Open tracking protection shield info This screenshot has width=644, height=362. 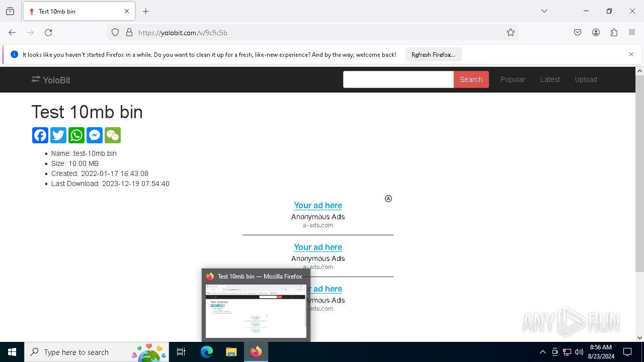115,33
